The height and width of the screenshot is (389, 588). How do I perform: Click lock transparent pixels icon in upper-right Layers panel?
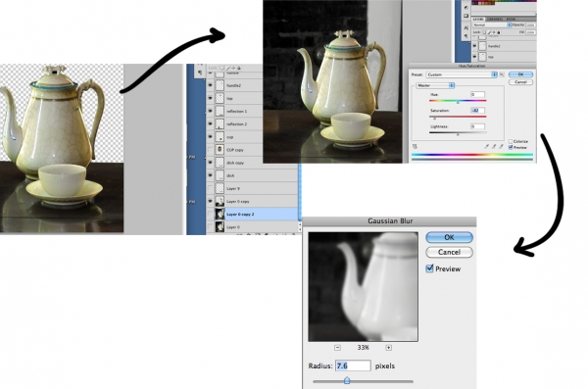(x=484, y=32)
